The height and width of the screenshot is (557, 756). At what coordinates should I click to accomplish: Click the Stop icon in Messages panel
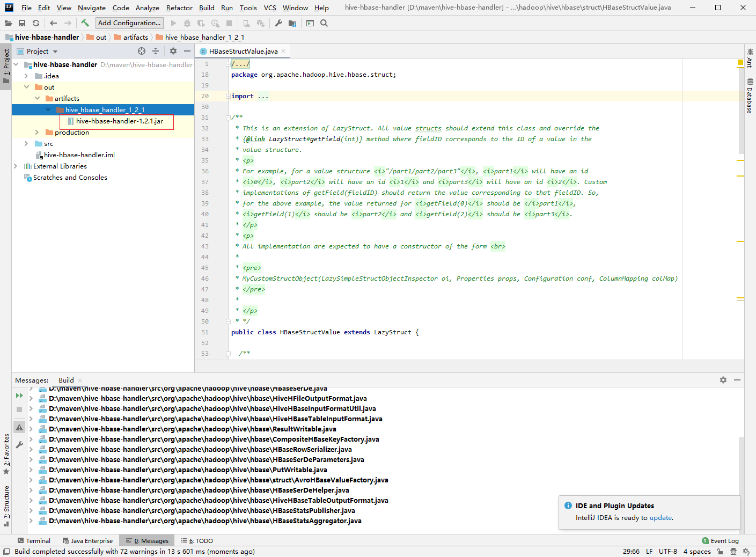(x=19, y=409)
